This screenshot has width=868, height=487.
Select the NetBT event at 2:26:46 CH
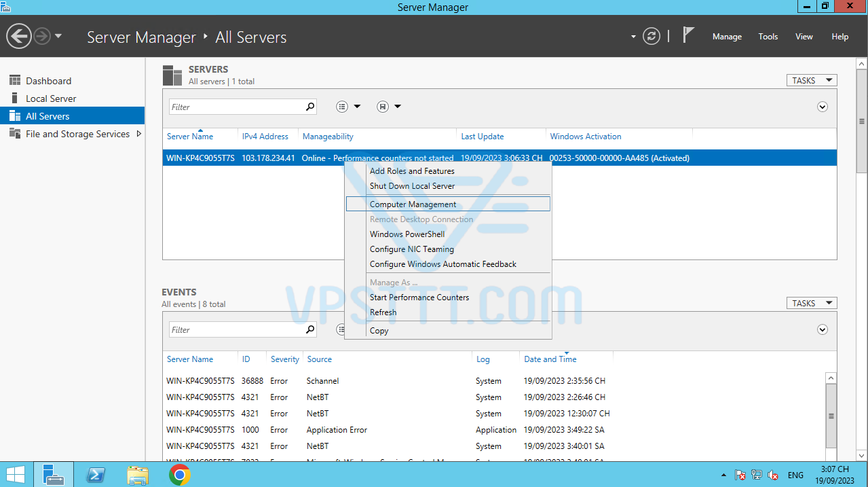493,397
